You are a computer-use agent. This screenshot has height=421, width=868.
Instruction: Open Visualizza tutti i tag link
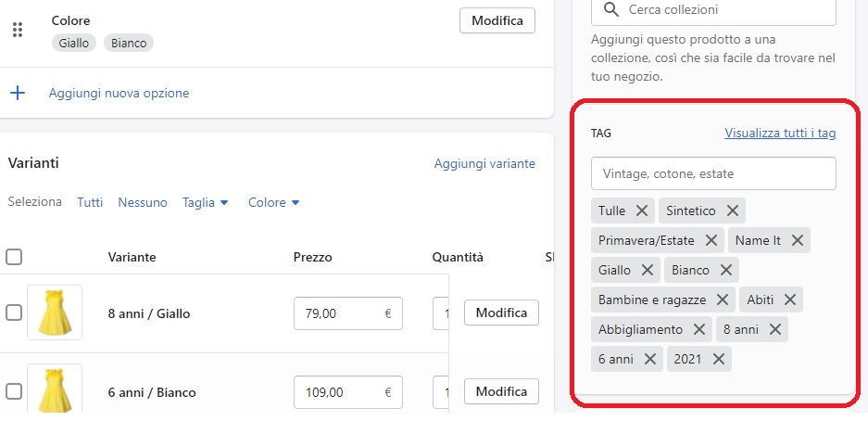click(x=780, y=133)
